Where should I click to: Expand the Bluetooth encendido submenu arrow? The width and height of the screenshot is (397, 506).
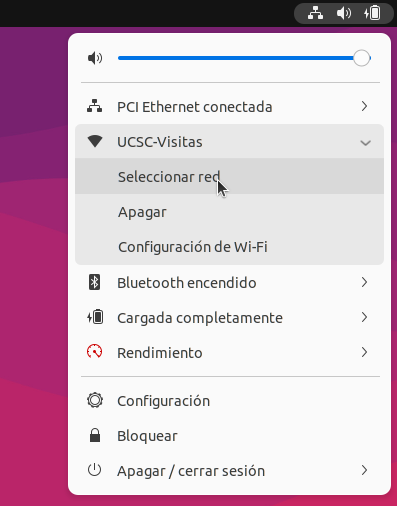[364, 282]
